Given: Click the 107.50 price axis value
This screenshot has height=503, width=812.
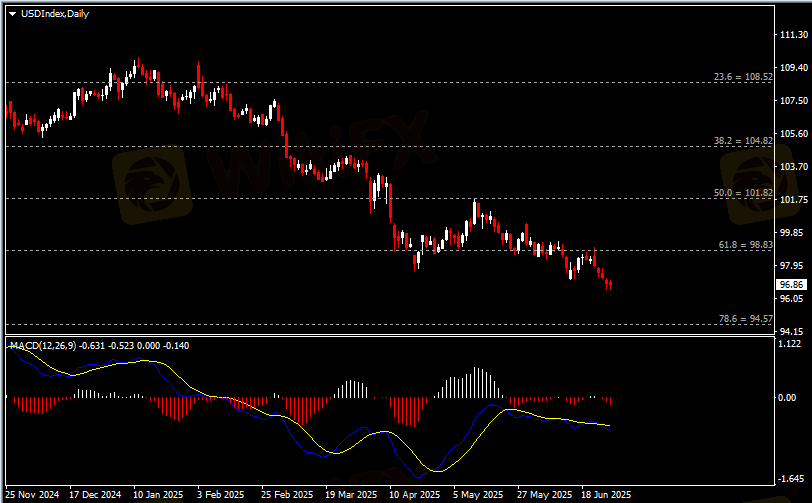Looking at the screenshot, I should coord(794,100).
